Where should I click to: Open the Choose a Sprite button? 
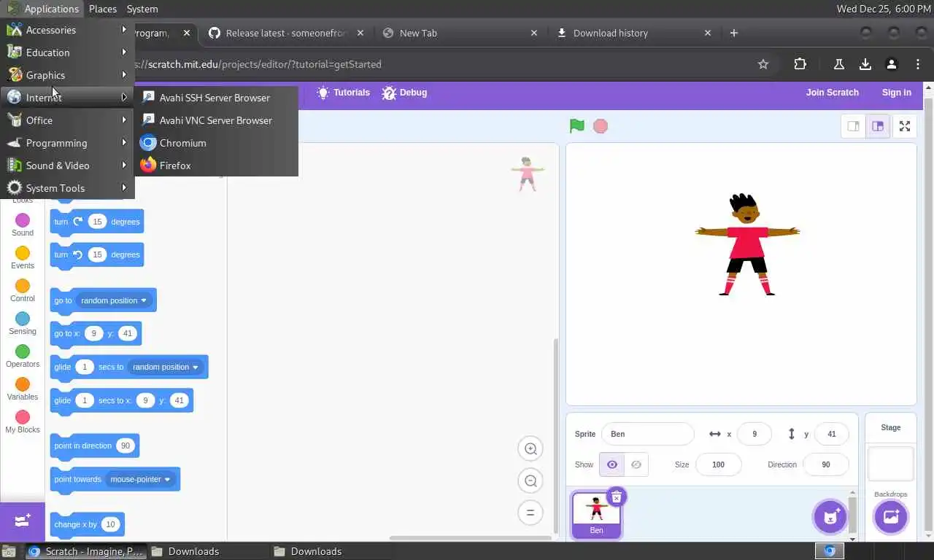pos(830,517)
